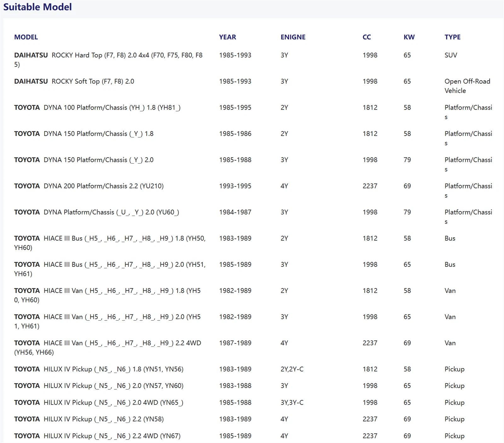504x443 pixels.
Task: Click HILUX IV Pickup 2.0 4WD (YN65_) model
Action: pyautogui.click(x=99, y=403)
